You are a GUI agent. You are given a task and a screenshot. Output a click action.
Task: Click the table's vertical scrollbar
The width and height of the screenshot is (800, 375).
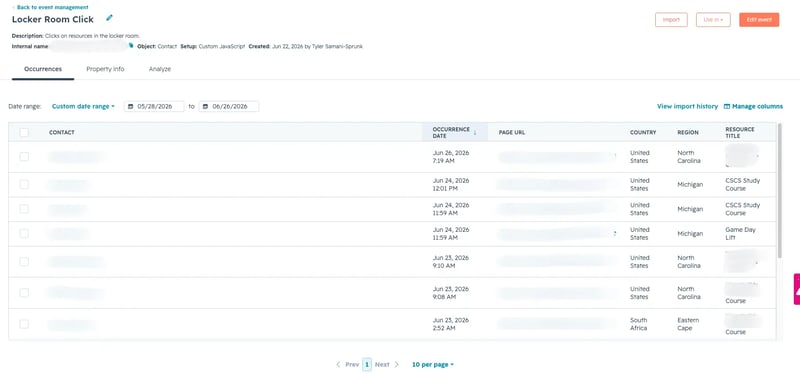779,191
